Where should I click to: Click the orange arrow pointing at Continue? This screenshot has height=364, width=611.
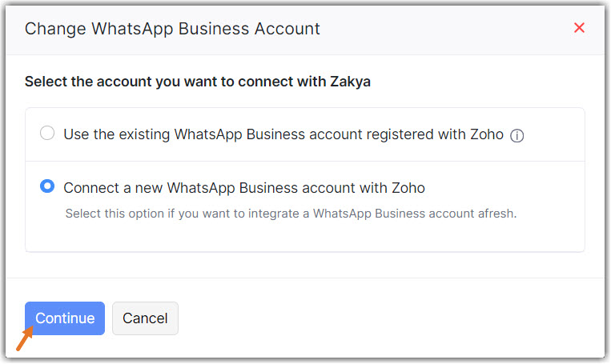click(x=25, y=342)
